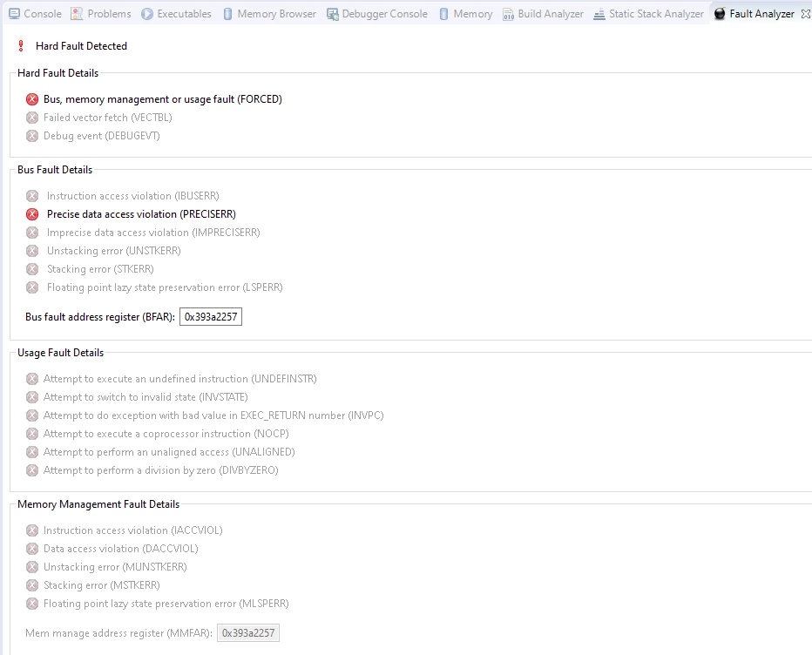Click the DEBUGEVT status icon
The image size is (812, 655).
point(32,136)
